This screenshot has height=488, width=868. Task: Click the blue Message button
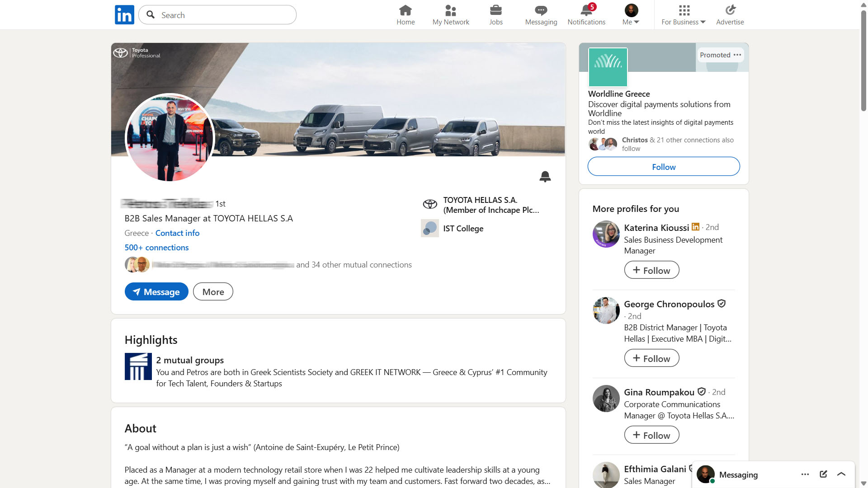click(156, 292)
